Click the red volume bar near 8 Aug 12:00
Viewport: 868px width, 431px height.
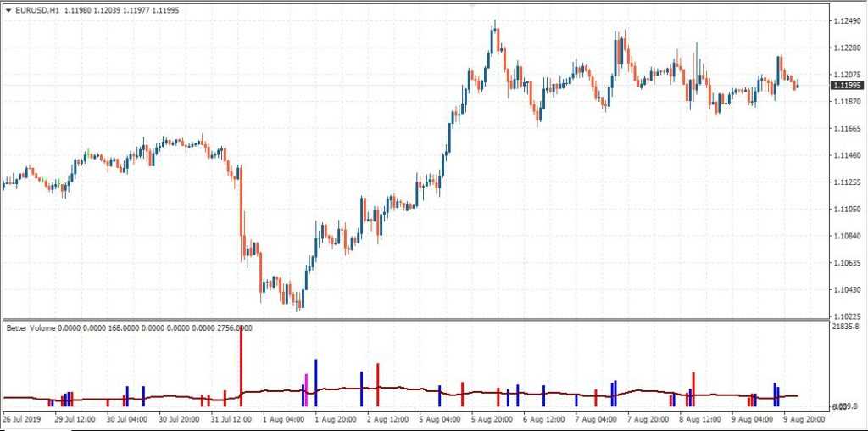(693, 388)
